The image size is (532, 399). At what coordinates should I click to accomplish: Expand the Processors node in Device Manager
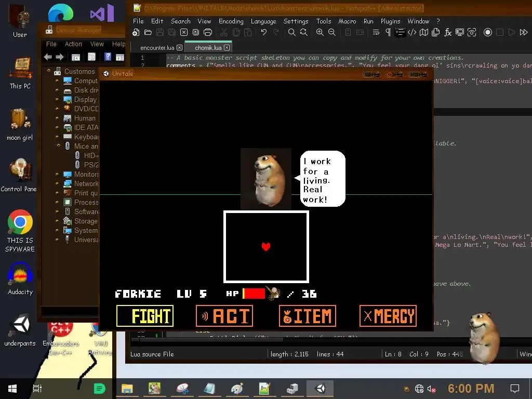pyautogui.click(x=57, y=202)
